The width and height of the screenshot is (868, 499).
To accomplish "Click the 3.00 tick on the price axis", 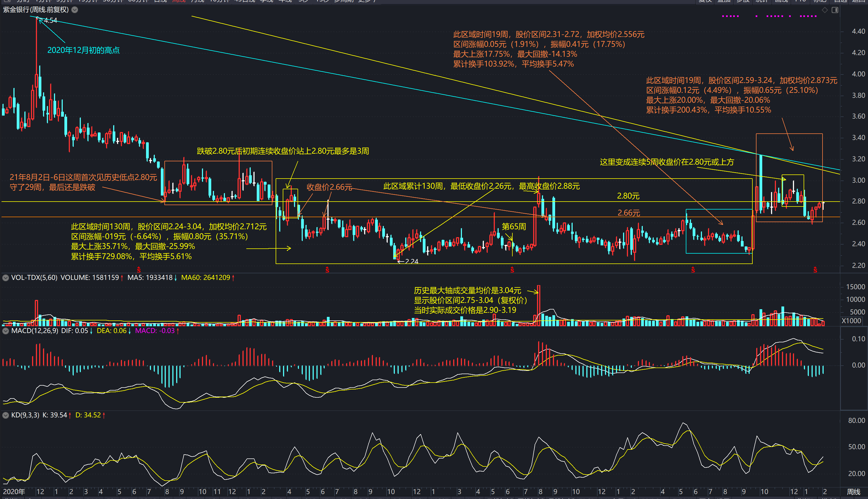I will pyautogui.click(x=858, y=180).
